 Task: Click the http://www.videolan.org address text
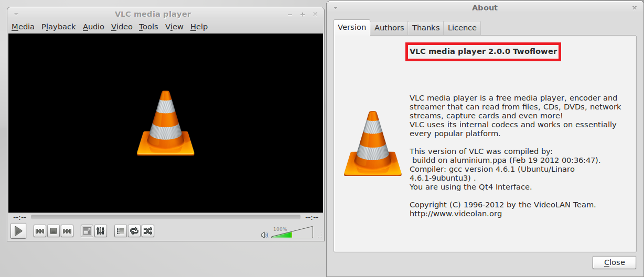click(x=456, y=214)
